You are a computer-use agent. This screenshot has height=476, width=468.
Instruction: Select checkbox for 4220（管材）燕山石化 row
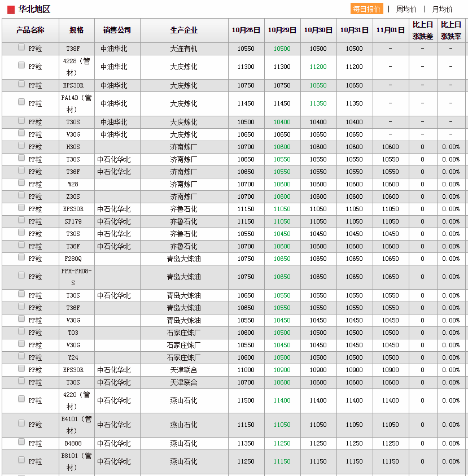[21, 399]
